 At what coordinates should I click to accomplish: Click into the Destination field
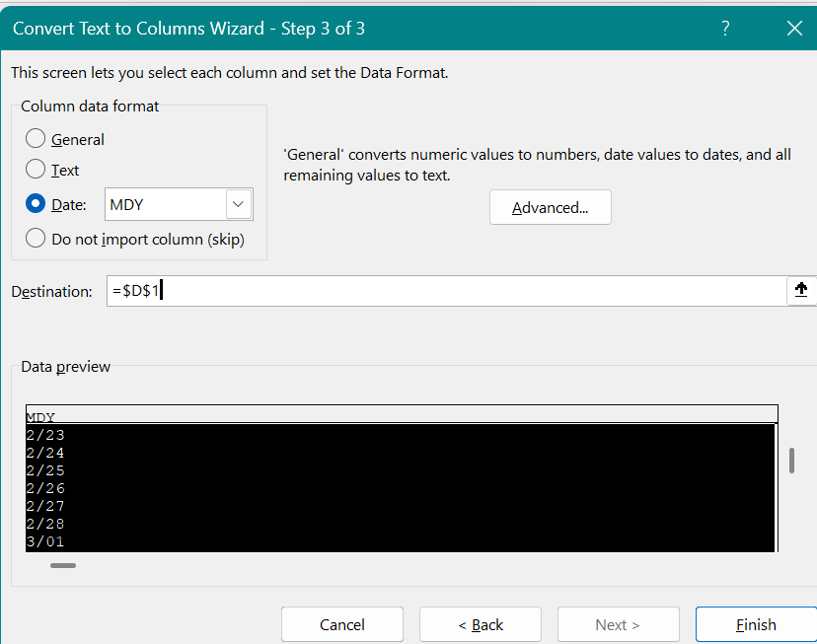[446, 291]
